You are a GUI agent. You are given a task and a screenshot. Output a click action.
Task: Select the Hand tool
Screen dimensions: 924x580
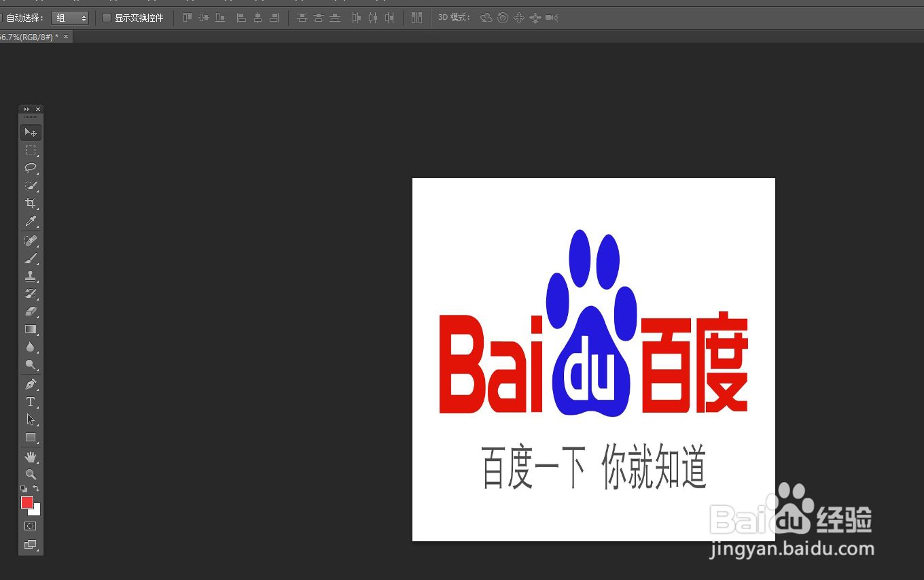pos(31,457)
